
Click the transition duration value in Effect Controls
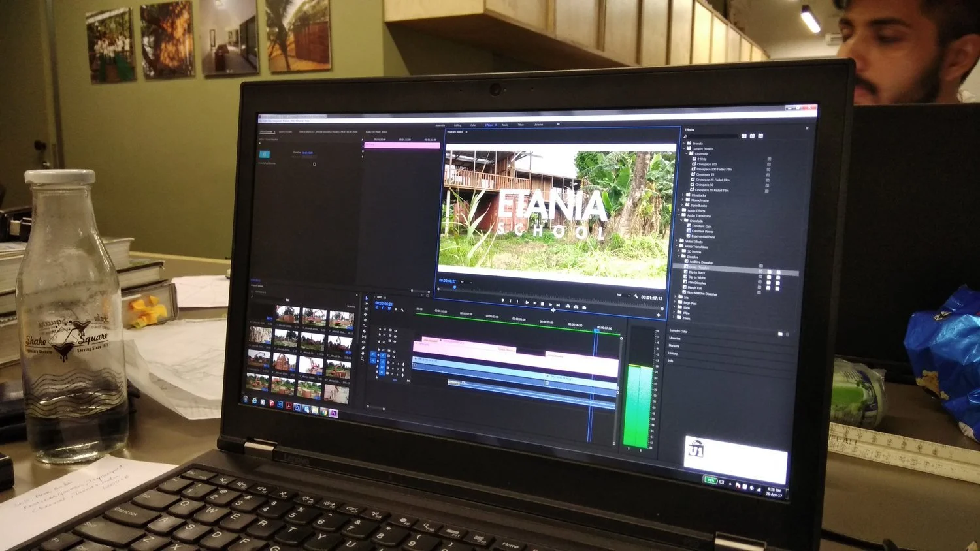[x=308, y=153]
